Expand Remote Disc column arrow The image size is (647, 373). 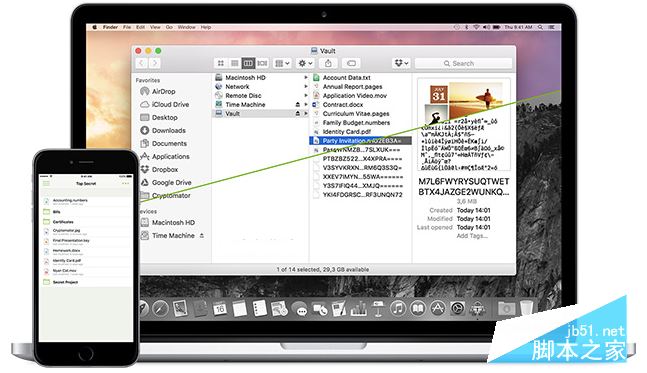coord(306,95)
